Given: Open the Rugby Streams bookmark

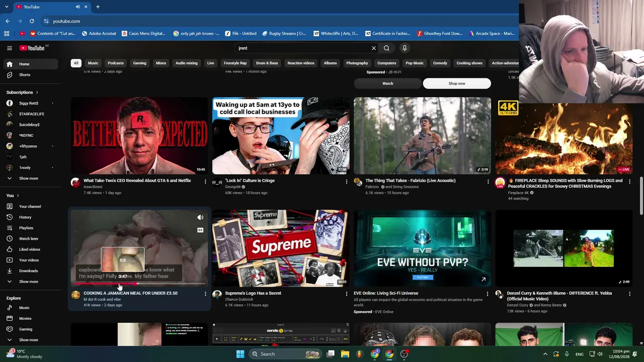Looking at the screenshot, I should click(x=284, y=34).
